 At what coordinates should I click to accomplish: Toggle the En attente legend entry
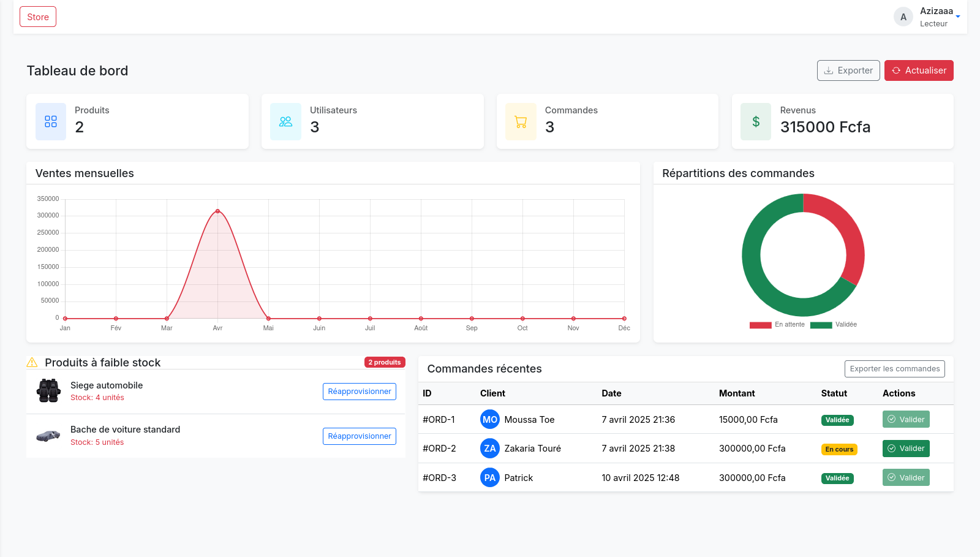click(777, 325)
